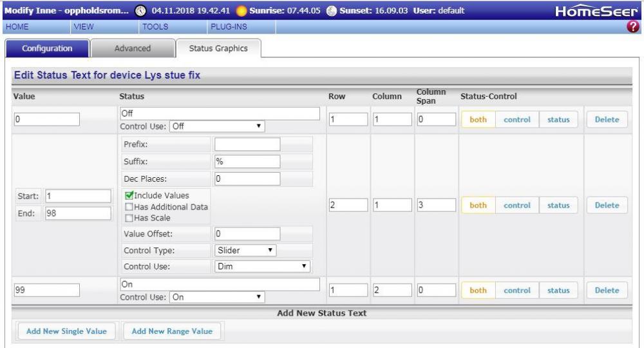Image resolution: width=644 pixels, height=348 pixels.
Task: Select 'control' for the value 0 row
Action: pyautogui.click(x=516, y=120)
